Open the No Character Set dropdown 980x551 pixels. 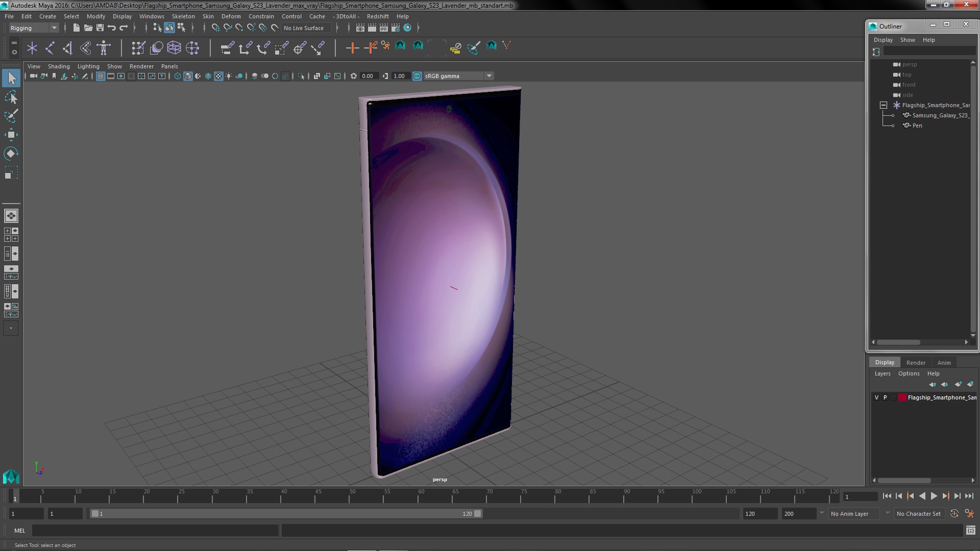pos(919,514)
